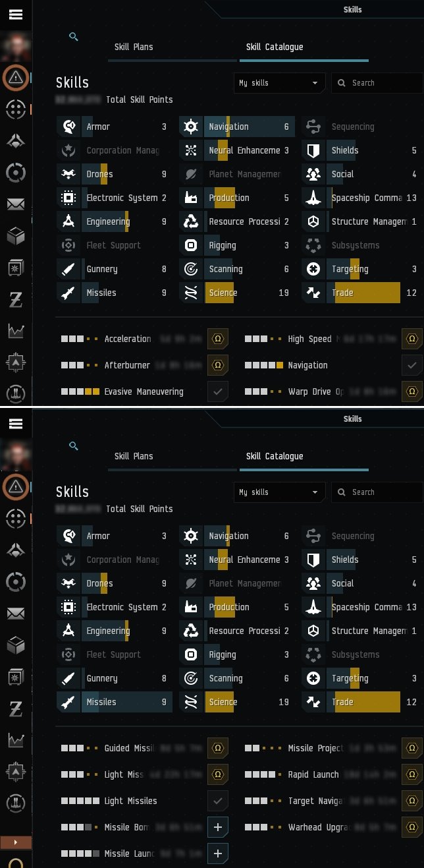Expand the orange arrow in the sidebar
The width and height of the screenshot is (424, 868).
(x=14, y=842)
